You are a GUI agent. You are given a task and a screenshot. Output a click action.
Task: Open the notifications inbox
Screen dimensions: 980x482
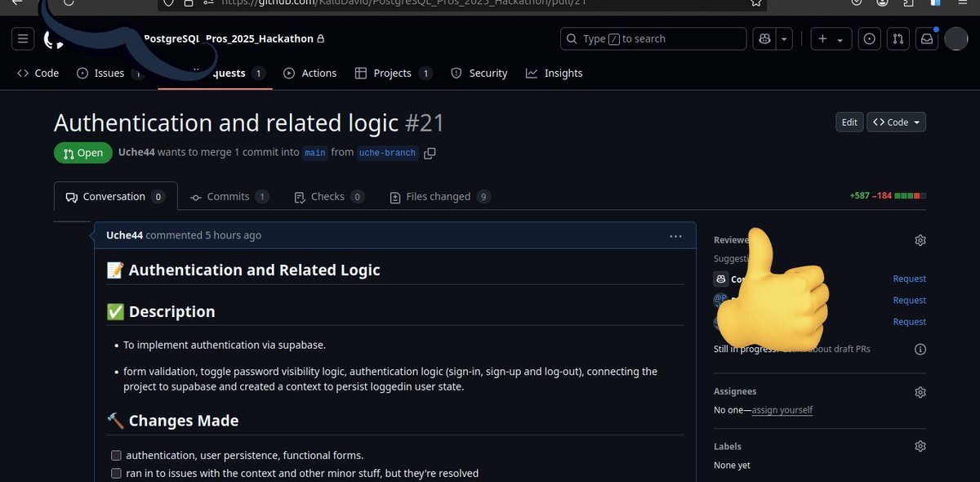[x=926, y=38]
